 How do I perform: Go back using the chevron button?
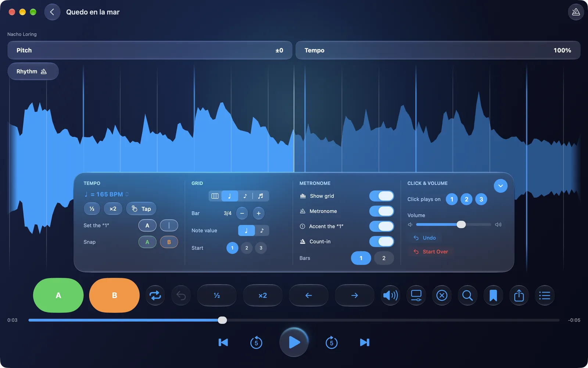52,12
